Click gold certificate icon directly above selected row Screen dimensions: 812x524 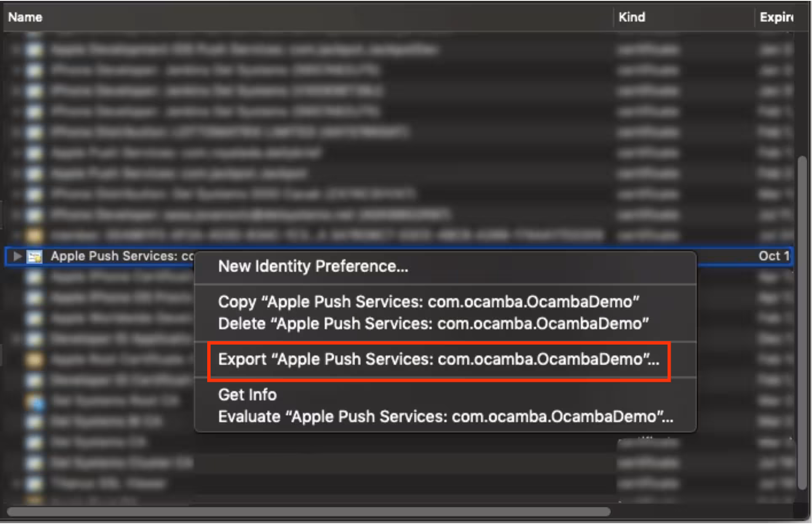(35, 235)
